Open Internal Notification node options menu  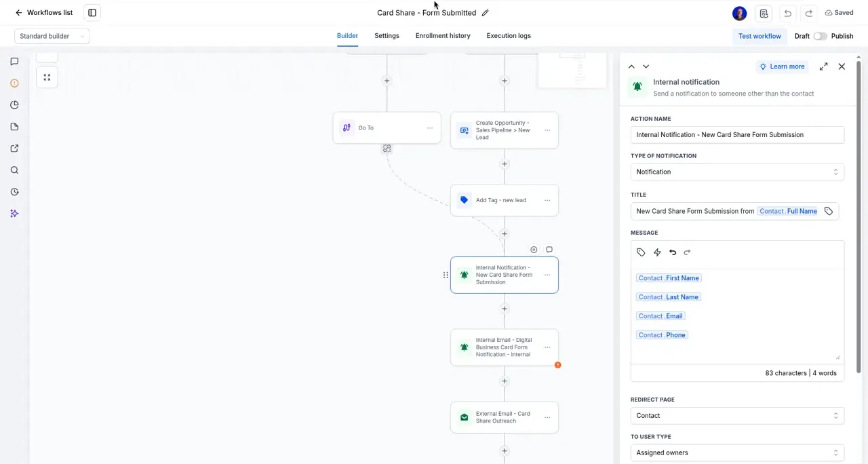pos(547,275)
